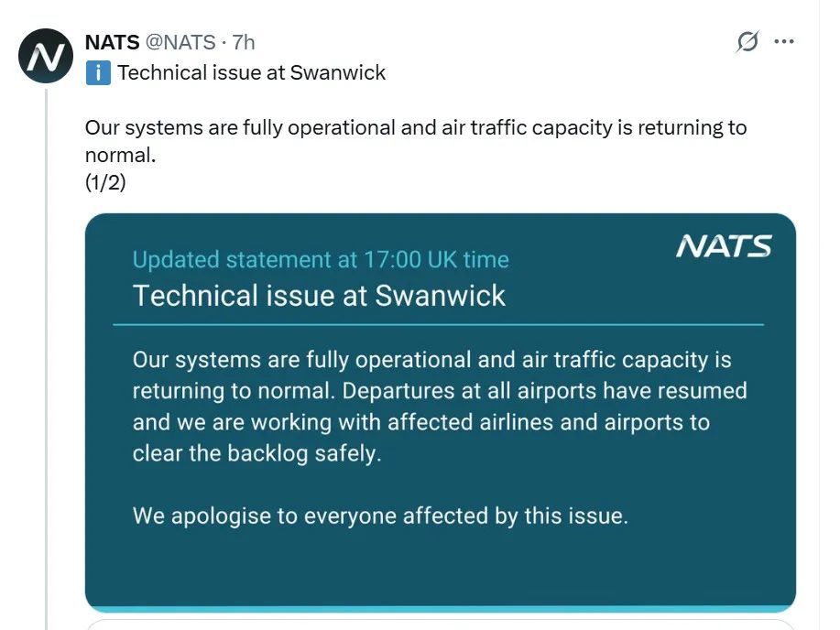Open the 7h timestamp permalink
Viewport: 840px width, 630px height.
[244, 42]
